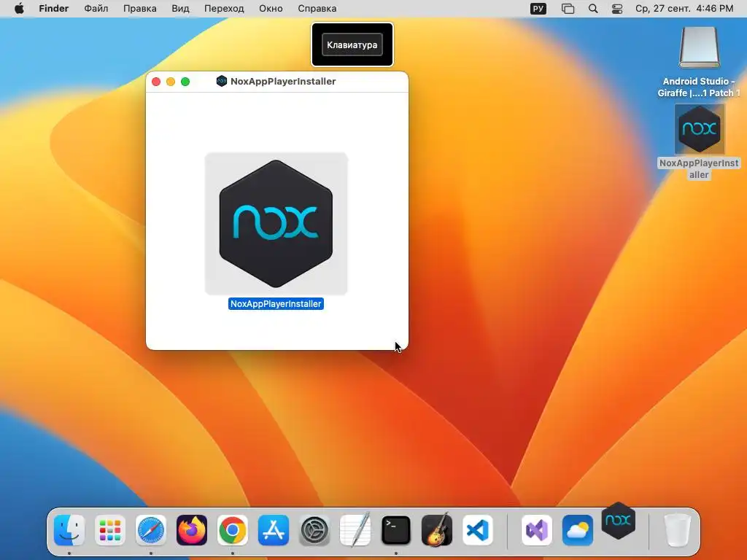Launch Safari from the Dock
Viewport: 747px width, 560px height.
coord(151,530)
